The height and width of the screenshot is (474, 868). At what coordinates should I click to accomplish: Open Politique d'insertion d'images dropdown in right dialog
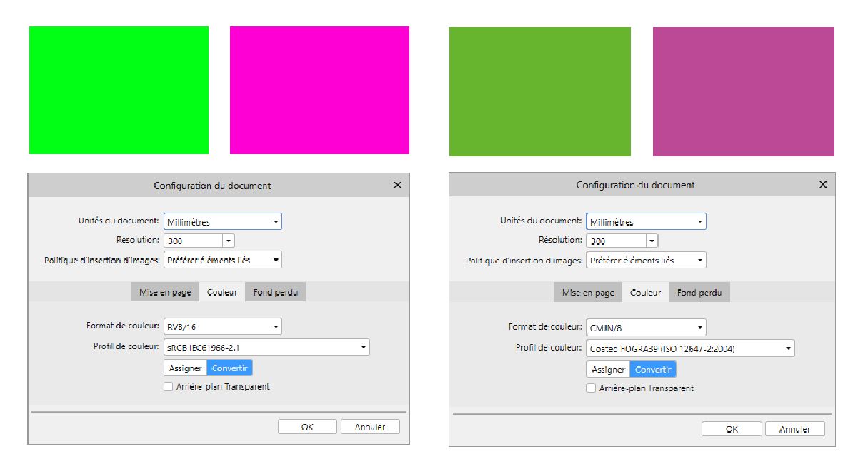coord(646,260)
